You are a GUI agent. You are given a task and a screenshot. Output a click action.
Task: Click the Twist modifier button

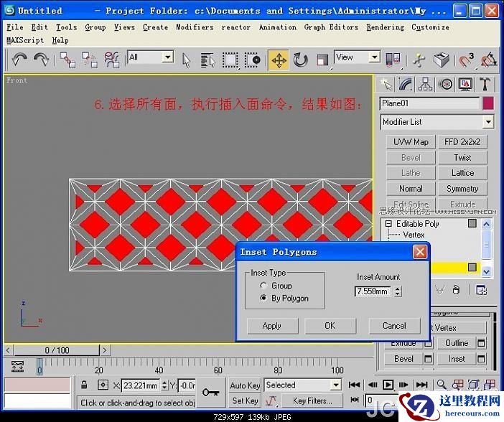coord(462,157)
